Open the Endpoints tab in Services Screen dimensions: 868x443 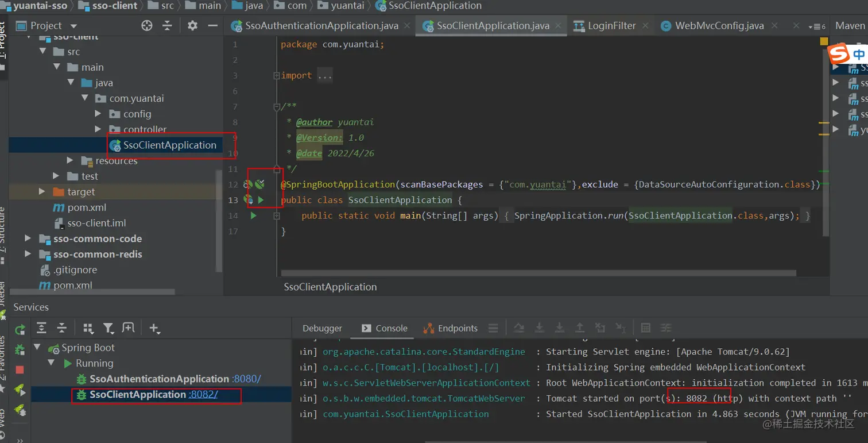(451, 328)
